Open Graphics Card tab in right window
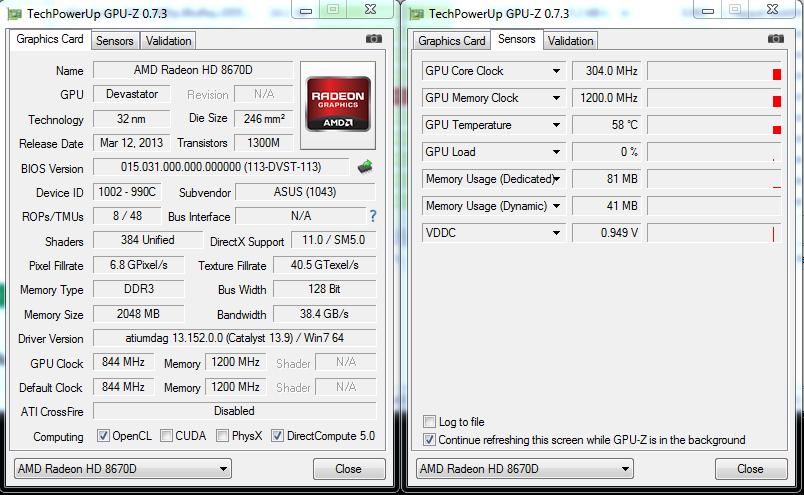 click(452, 41)
